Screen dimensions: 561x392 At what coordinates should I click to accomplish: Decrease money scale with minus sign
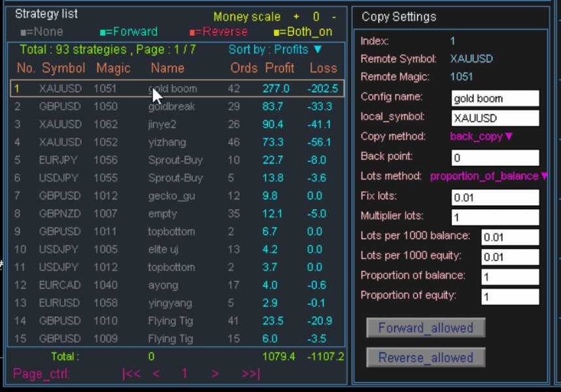[x=334, y=17]
